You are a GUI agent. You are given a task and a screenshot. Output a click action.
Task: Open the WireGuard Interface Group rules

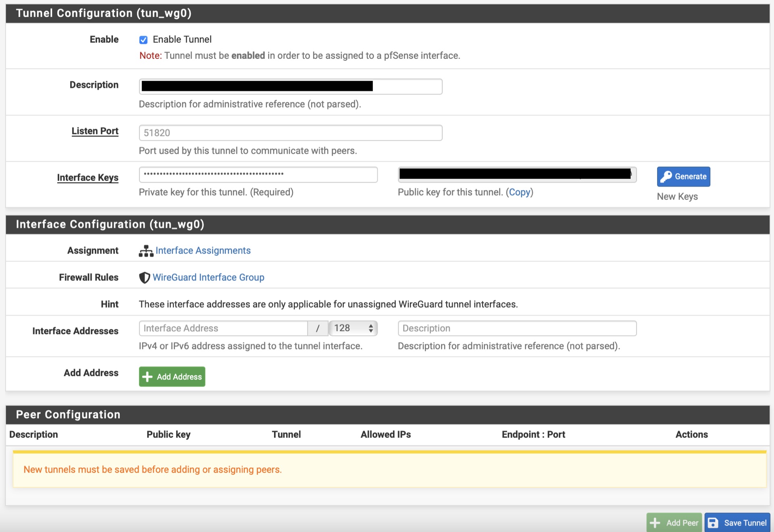(x=208, y=277)
